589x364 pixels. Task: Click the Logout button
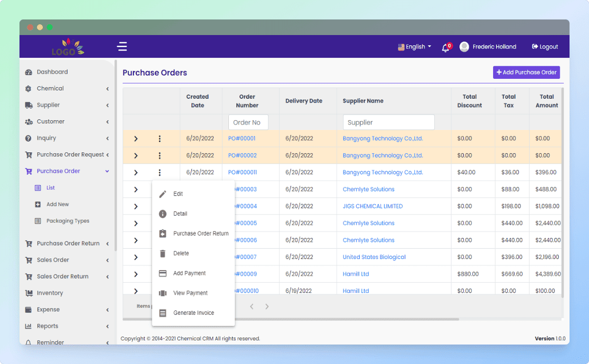pyautogui.click(x=545, y=47)
